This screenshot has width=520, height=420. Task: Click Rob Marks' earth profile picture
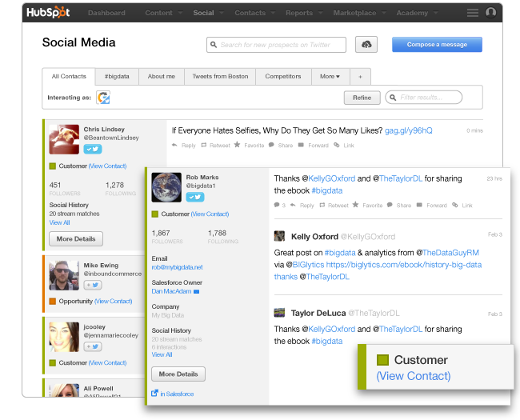pyautogui.click(x=166, y=187)
